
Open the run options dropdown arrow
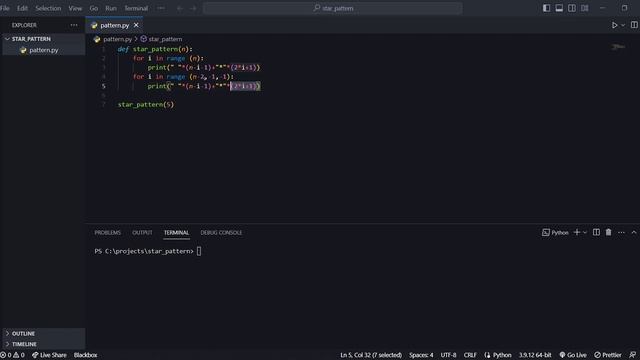pyautogui.click(x=623, y=25)
